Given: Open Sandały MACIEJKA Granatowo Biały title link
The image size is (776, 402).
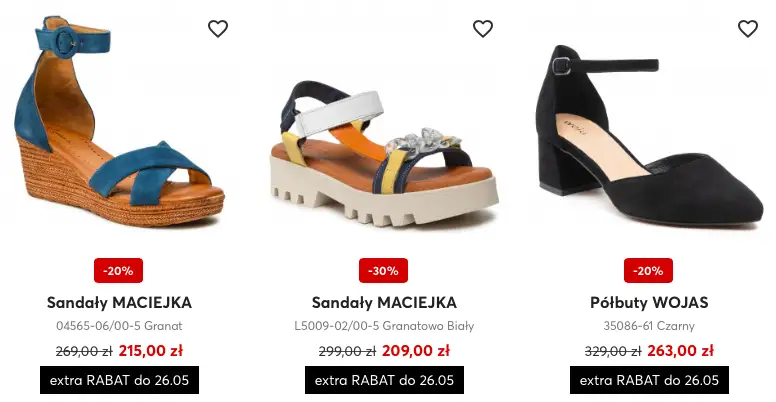Looking at the screenshot, I should coord(384,302).
